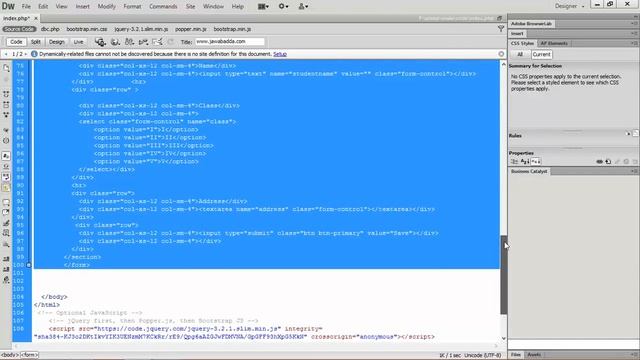Click the filter related files funnel icon
Screen dimensions: 640x360
pyautogui.click(x=501, y=29)
